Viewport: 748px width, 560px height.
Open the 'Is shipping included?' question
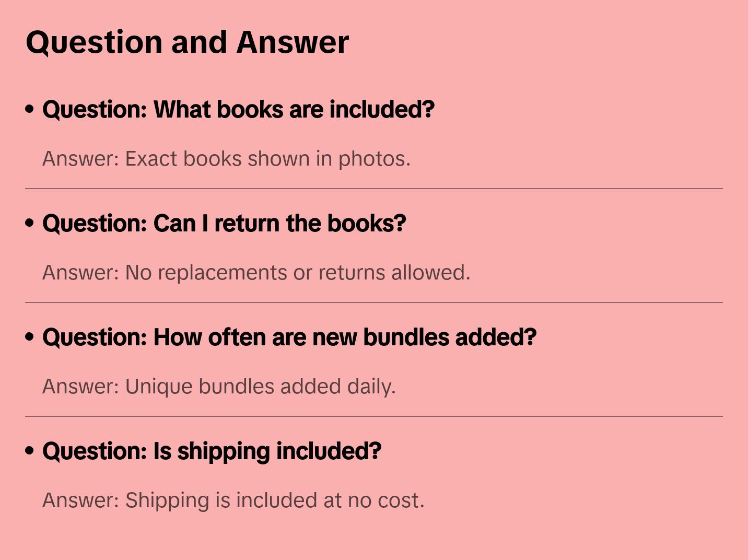(212, 451)
